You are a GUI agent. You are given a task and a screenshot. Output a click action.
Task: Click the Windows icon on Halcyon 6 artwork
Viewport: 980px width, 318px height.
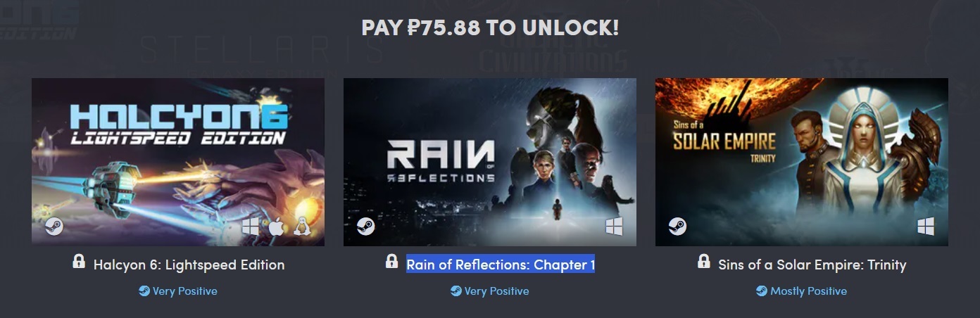(251, 227)
